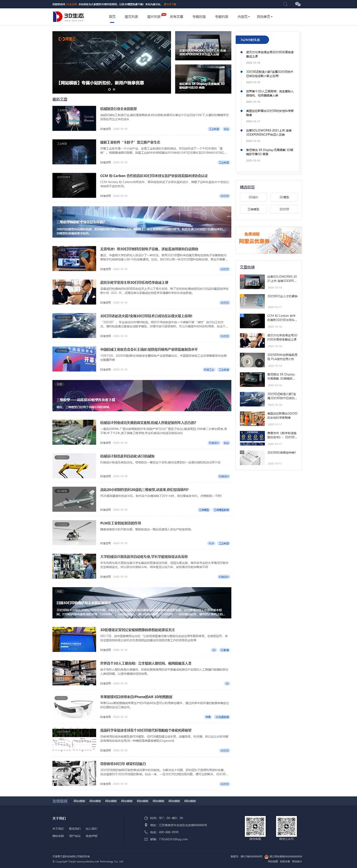Select the 三维模型 tag button
The image size is (357, 868).
click(253, 209)
